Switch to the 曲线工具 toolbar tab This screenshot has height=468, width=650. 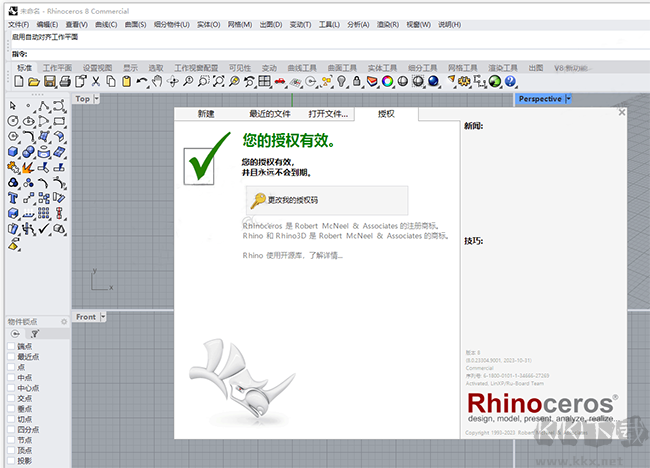302,68
